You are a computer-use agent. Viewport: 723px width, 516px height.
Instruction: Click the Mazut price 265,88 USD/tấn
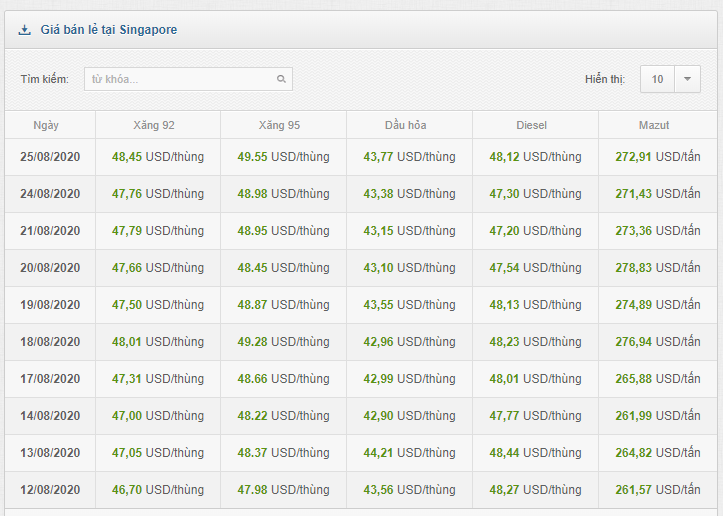(658, 379)
